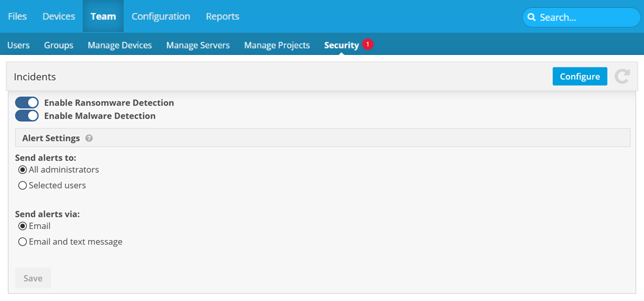Click the red Security notification badge
Screen dimensions: 644x301
(x=368, y=44)
